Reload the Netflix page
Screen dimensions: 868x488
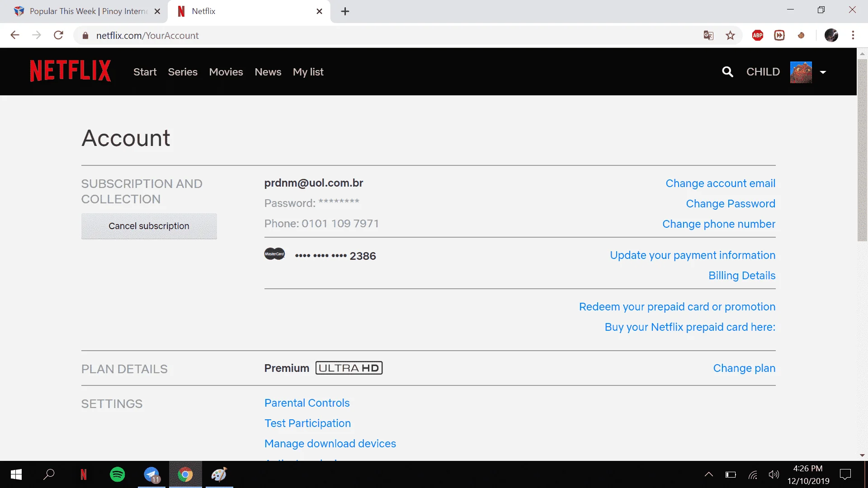click(58, 35)
